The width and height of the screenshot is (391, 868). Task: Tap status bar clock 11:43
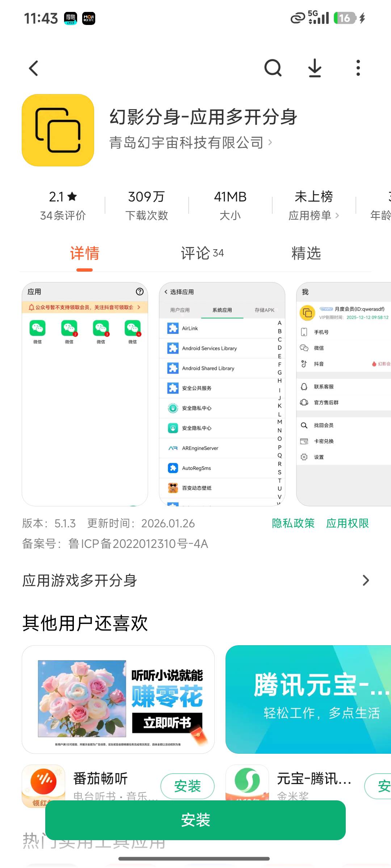coord(41,18)
